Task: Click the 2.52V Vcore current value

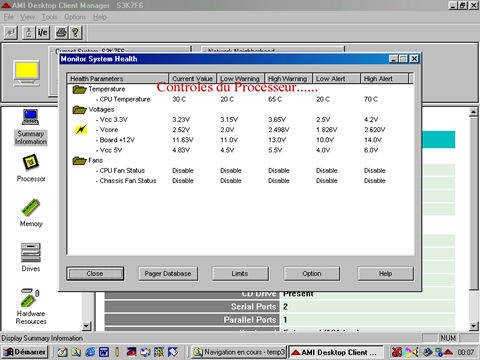Action: (181, 130)
